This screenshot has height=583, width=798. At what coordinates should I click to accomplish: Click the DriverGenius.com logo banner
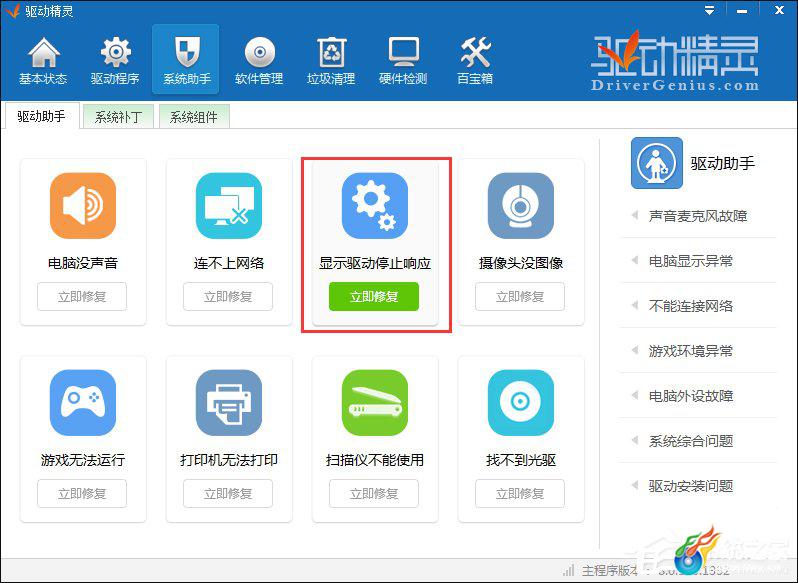click(675, 61)
